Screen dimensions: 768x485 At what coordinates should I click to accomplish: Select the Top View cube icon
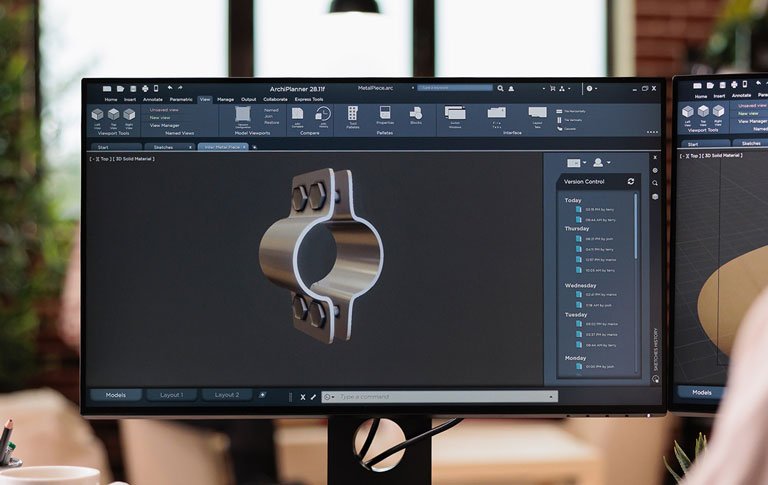click(x=113, y=115)
